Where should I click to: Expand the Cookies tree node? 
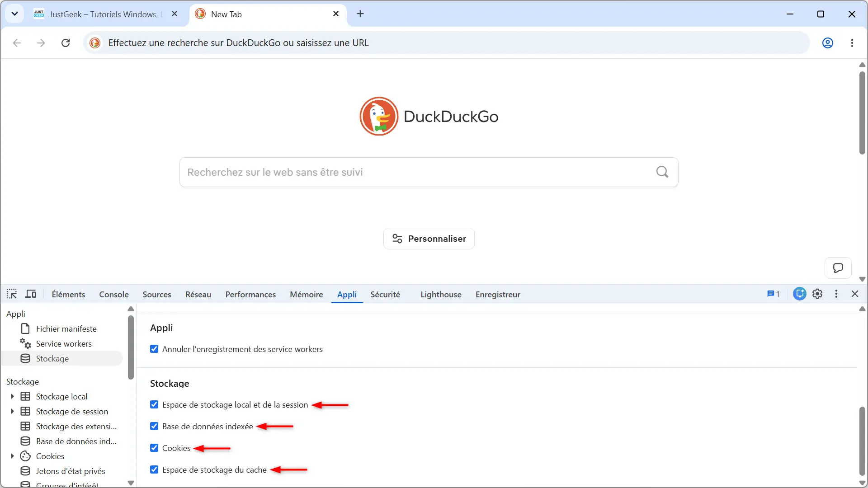pyautogui.click(x=12, y=456)
